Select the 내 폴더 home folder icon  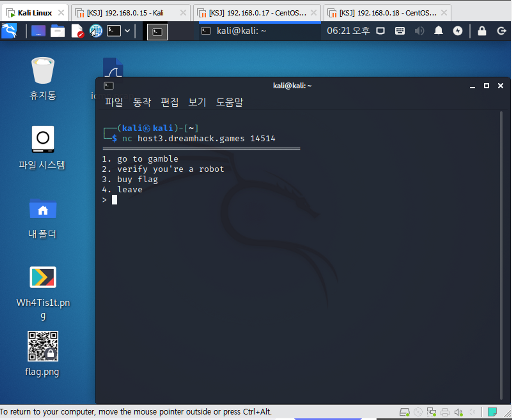click(x=42, y=219)
